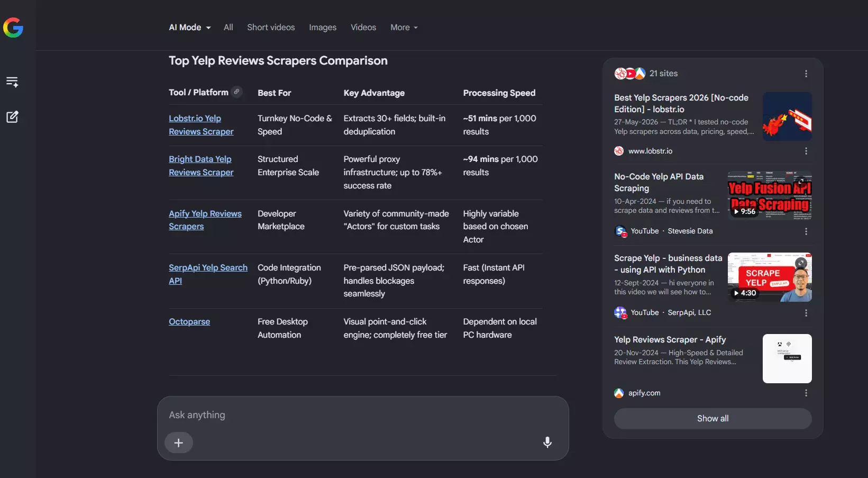The image size is (868, 478).
Task: Open the SerpApi Yelp Search API link
Action: click(x=208, y=274)
